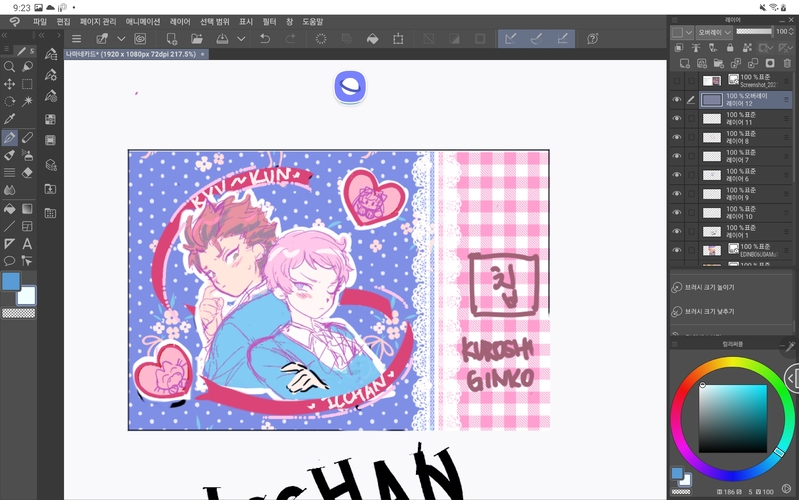Click the blue main color swatch
This screenshot has width=799, height=500.
click(x=11, y=281)
